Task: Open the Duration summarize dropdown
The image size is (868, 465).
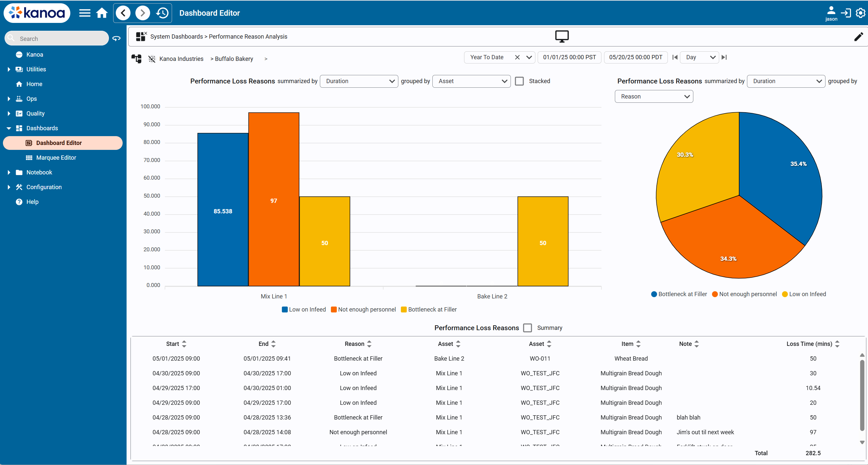Action: (x=358, y=81)
